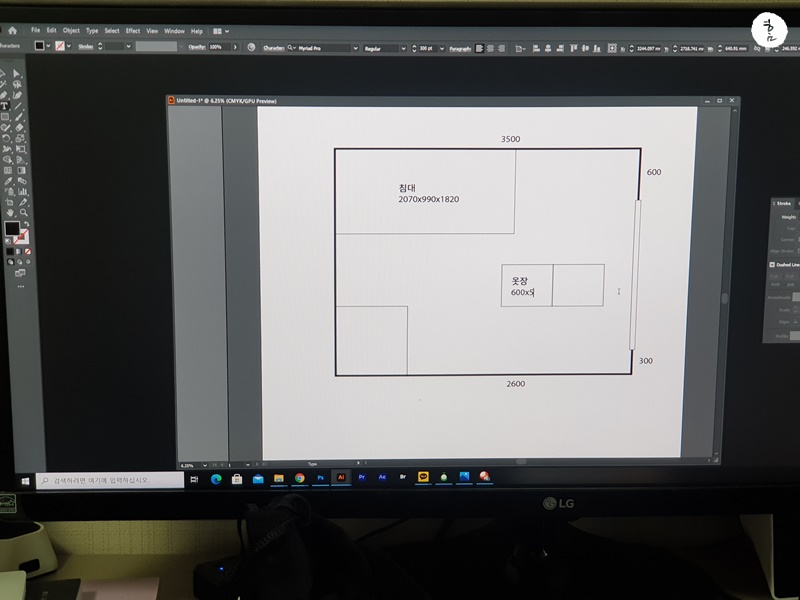Select the Lasso tool
The image size is (800, 600).
(17, 84)
